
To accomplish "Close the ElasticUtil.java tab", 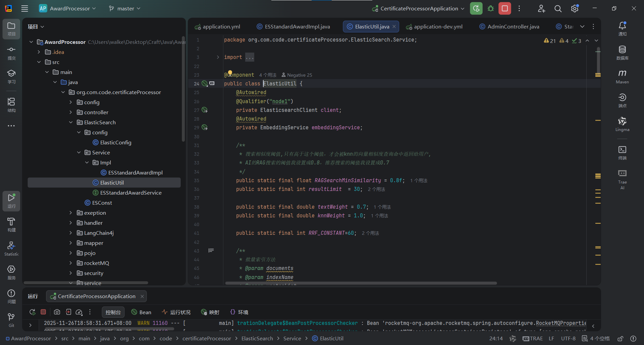I will point(394,26).
